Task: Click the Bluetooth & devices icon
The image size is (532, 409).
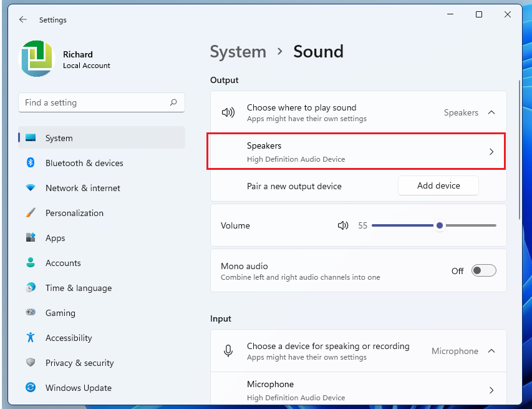Action: click(31, 163)
